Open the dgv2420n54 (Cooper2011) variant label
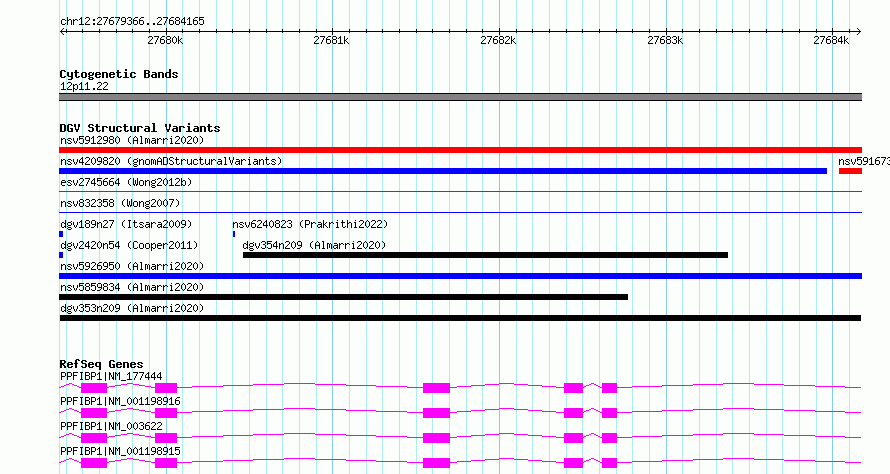This screenshot has width=890, height=474. coord(129,245)
